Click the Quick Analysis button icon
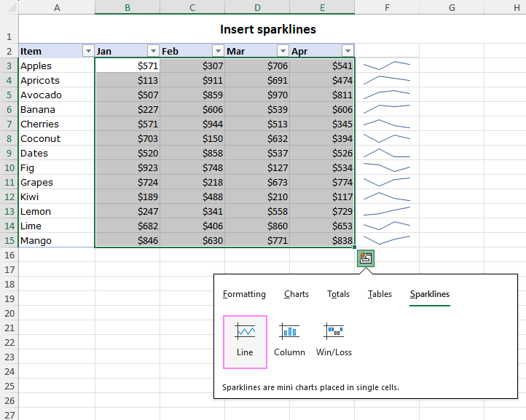The width and height of the screenshot is (526, 420). coord(365,258)
